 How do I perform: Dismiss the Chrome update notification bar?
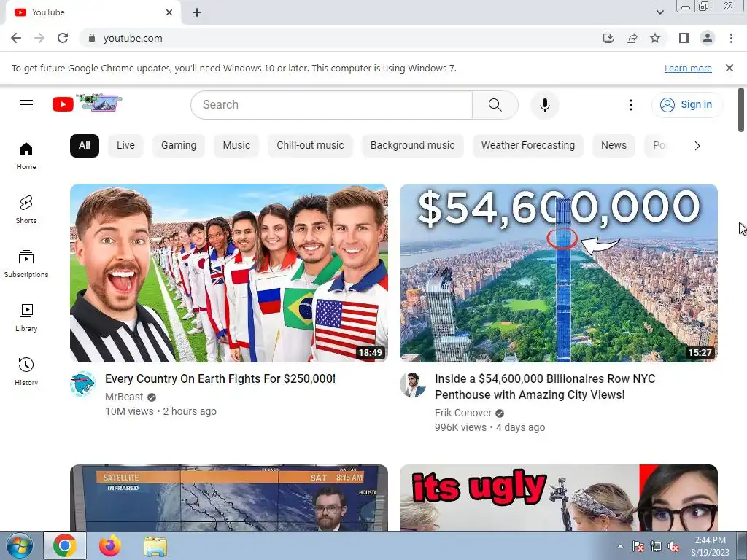coord(729,68)
